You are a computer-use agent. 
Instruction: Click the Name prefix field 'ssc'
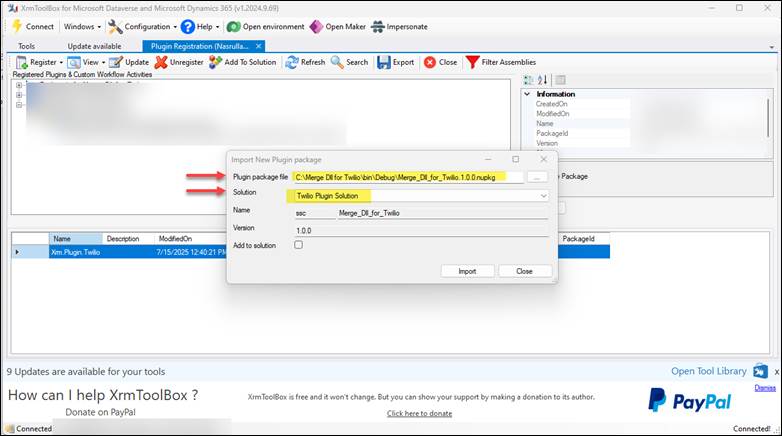[x=315, y=213]
